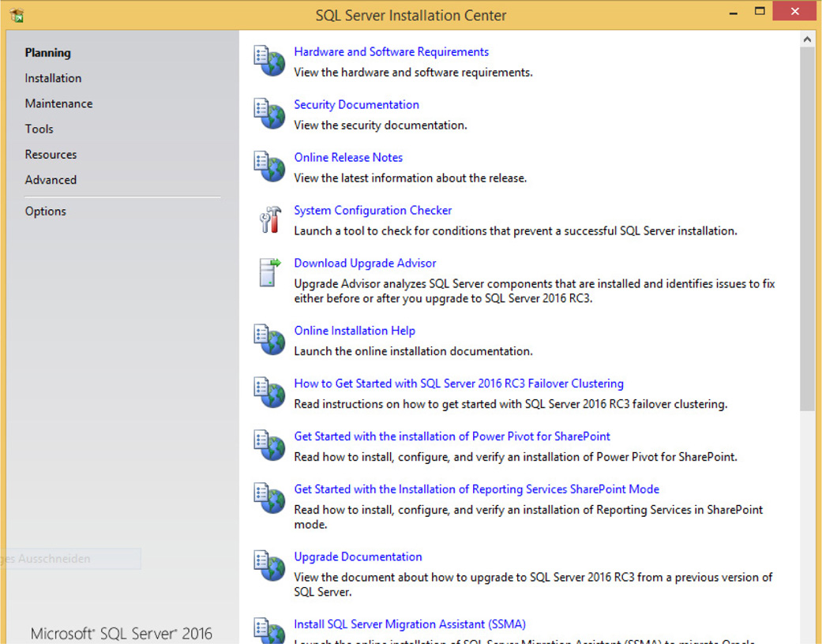
Task: Click the Download Upgrade Advisor server icon
Action: 270,272
